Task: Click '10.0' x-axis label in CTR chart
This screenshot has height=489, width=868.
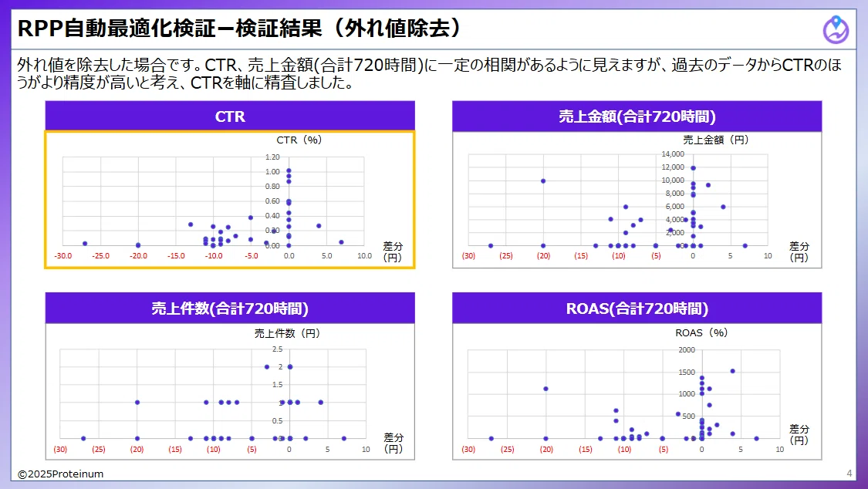Action: (364, 256)
